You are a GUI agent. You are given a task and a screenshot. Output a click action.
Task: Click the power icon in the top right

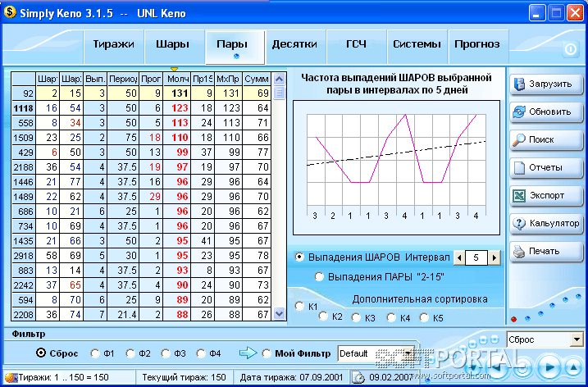tap(571, 49)
